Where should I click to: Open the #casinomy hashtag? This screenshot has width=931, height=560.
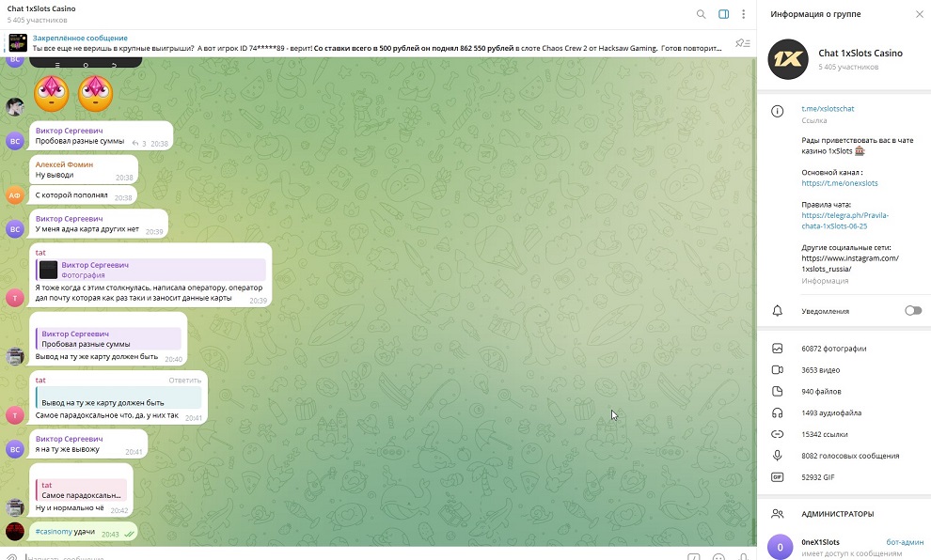(x=54, y=532)
